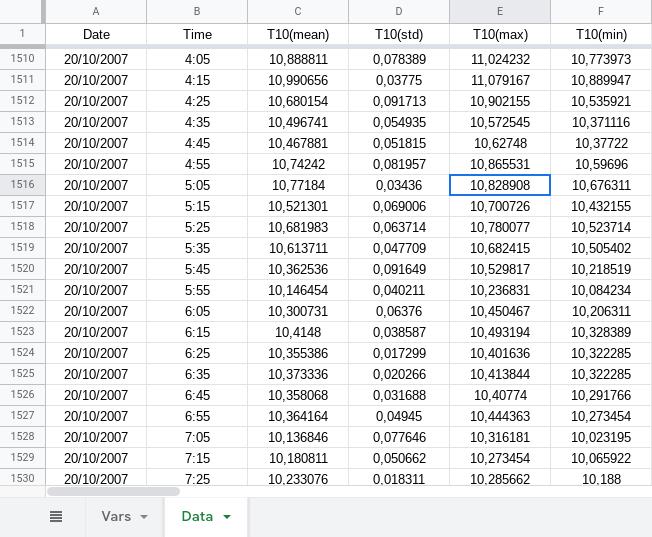Click time cell 6:05
652x537 pixels.
pyautogui.click(x=197, y=311)
